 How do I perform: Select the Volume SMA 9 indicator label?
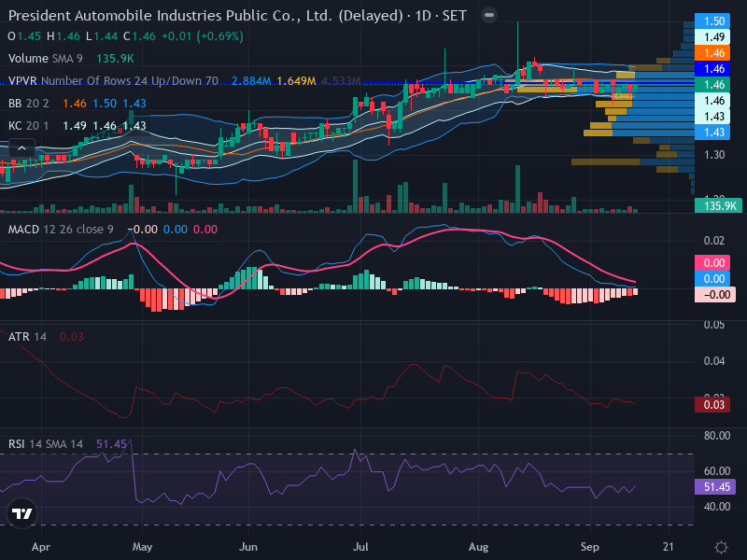(x=45, y=59)
